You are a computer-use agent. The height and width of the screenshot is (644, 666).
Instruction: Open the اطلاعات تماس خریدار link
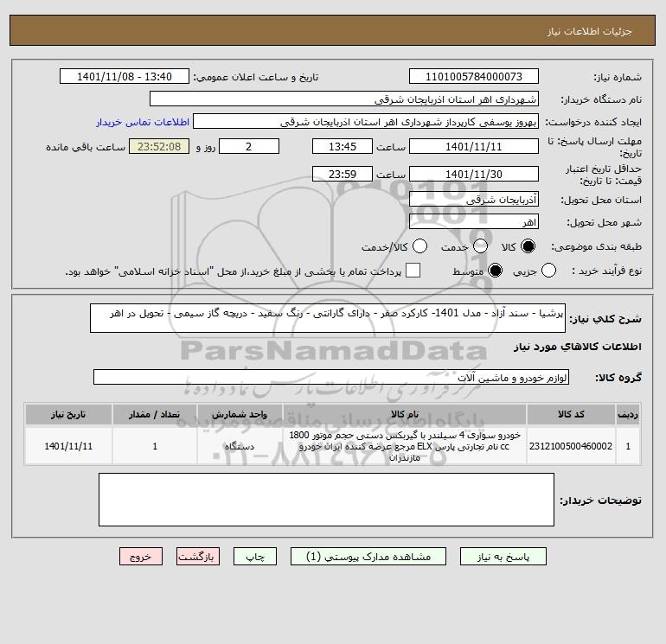(x=143, y=122)
